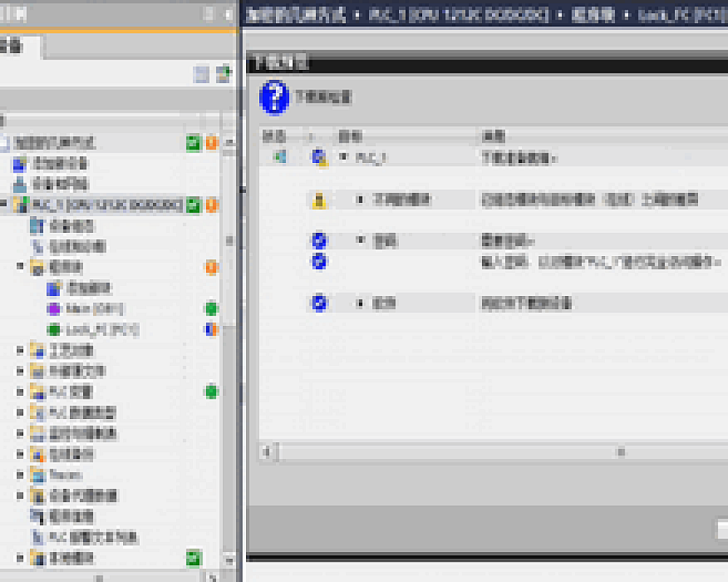Click the green status icon beside PLC_1 in tree

[x=194, y=205]
